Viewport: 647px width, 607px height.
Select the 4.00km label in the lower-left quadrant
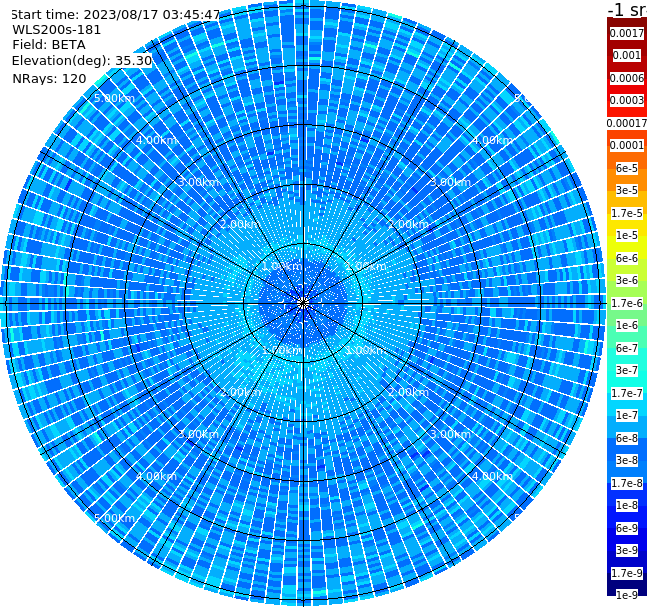click(x=156, y=476)
